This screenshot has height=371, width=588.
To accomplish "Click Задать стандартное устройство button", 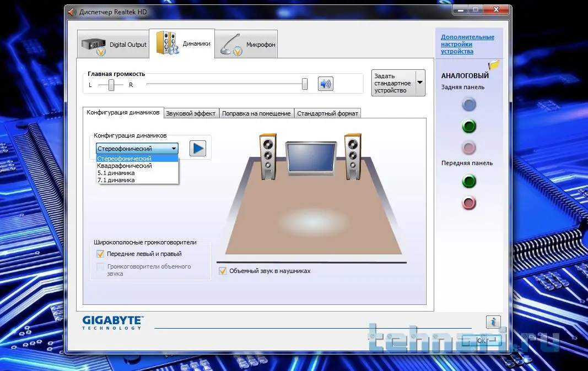I will 393,83.
